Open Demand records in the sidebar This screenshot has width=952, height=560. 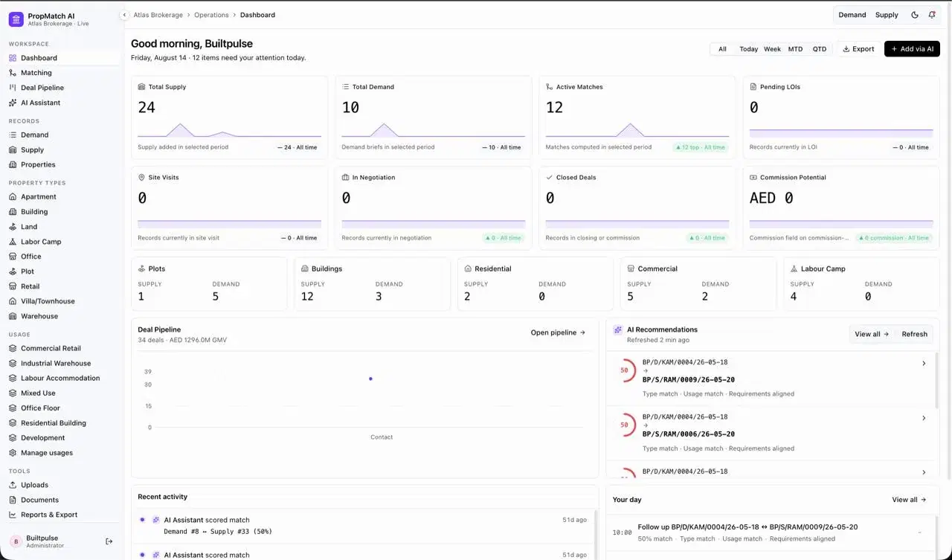tap(61, 135)
